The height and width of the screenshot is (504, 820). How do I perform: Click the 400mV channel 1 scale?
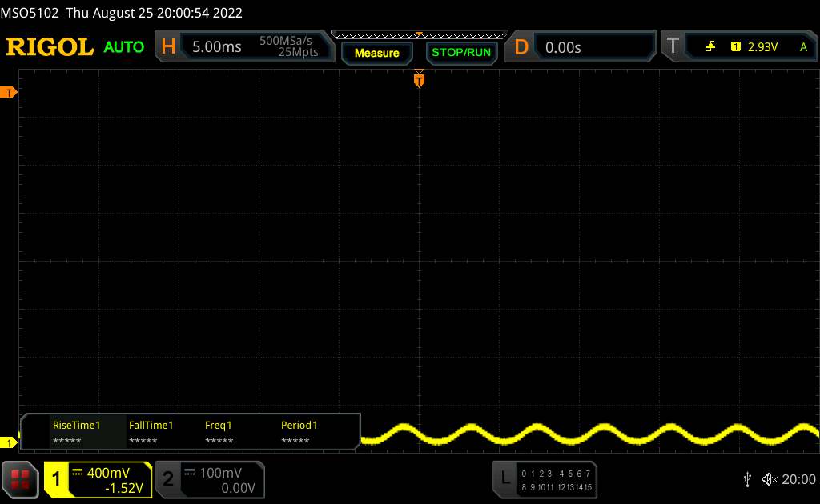[x=108, y=473]
